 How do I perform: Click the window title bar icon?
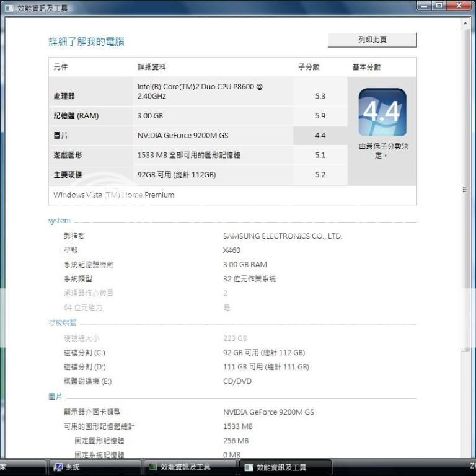pos(9,7)
